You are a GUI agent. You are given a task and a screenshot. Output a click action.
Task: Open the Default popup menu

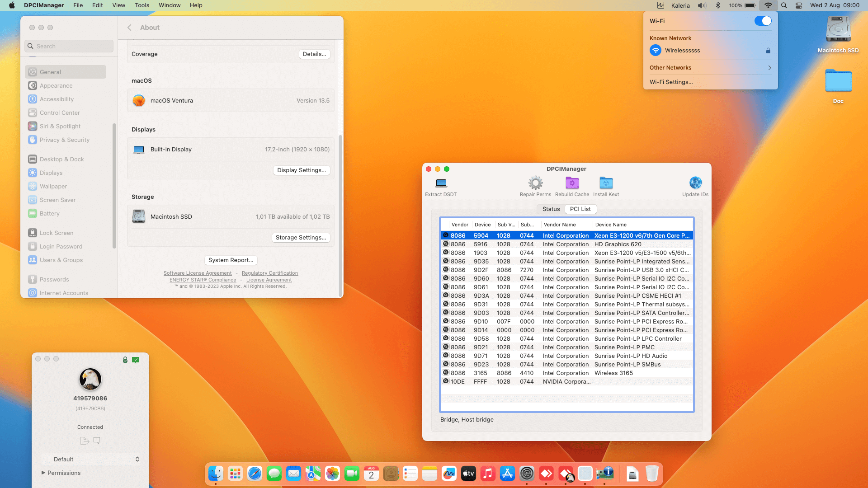pos(90,459)
